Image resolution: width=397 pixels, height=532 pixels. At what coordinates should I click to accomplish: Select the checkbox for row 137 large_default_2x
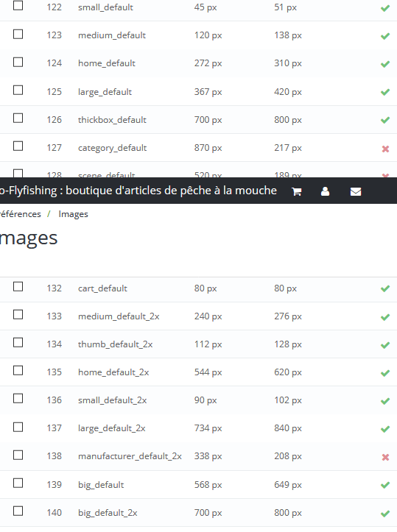[18, 427]
